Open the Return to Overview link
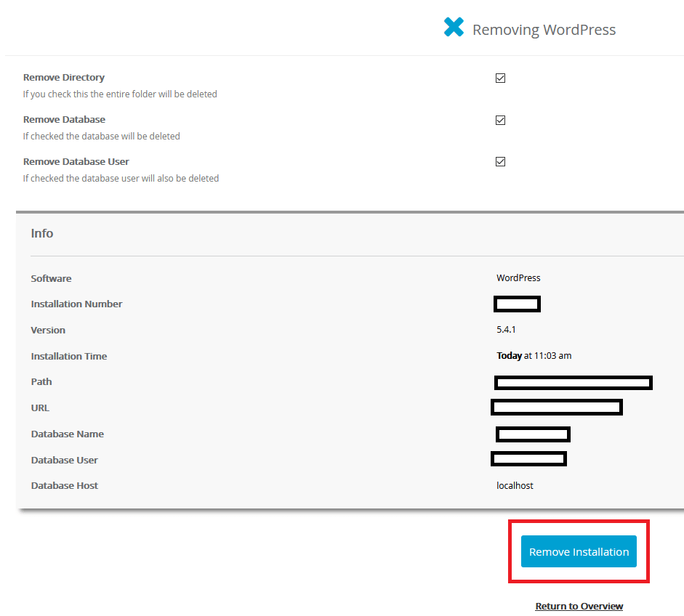 579,606
